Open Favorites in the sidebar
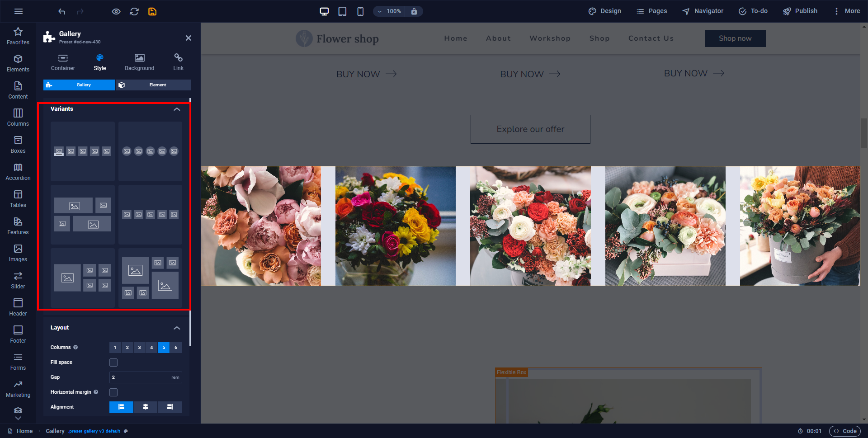This screenshot has width=868, height=438. pos(18,36)
